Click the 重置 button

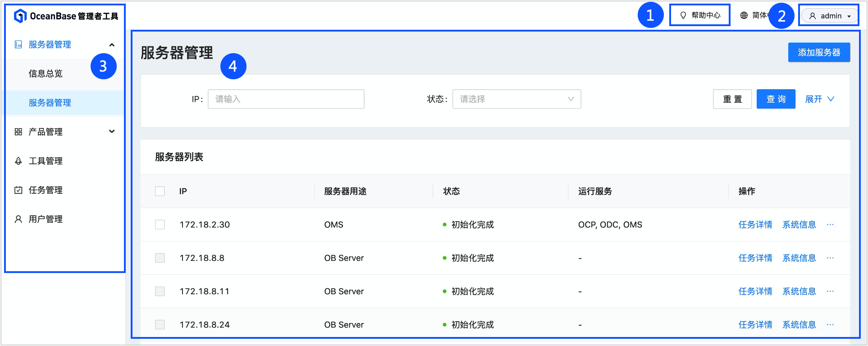732,99
